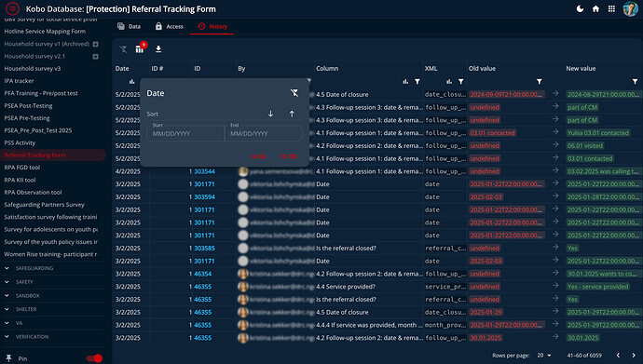Click 'Yes - service provided' new value cell
Image resolution: width=643 pixels, height=364 pixels.
(598, 287)
